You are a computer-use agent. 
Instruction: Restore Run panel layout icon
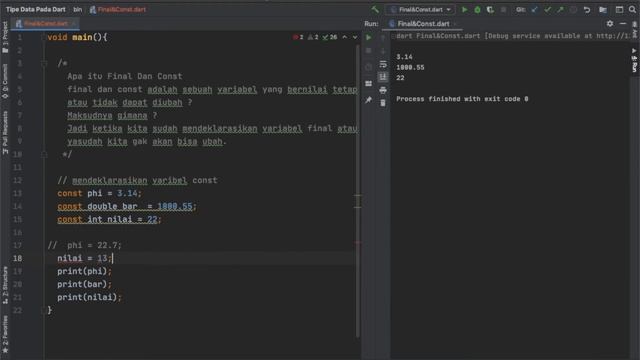(x=369, y=84)
